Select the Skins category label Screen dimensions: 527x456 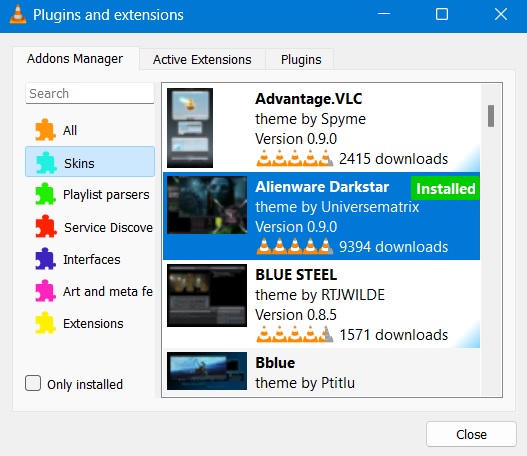click(x=79, y=164)
